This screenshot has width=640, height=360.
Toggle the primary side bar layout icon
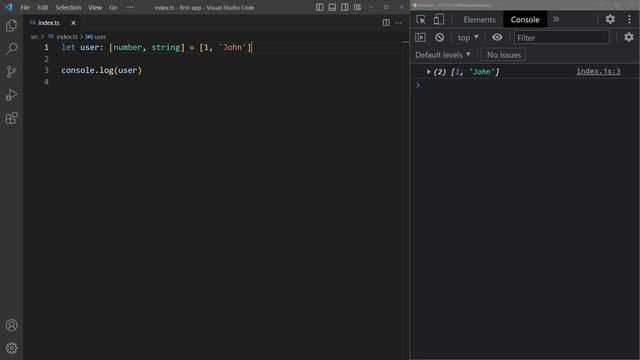pyautogui.click(x=320, y=7)
